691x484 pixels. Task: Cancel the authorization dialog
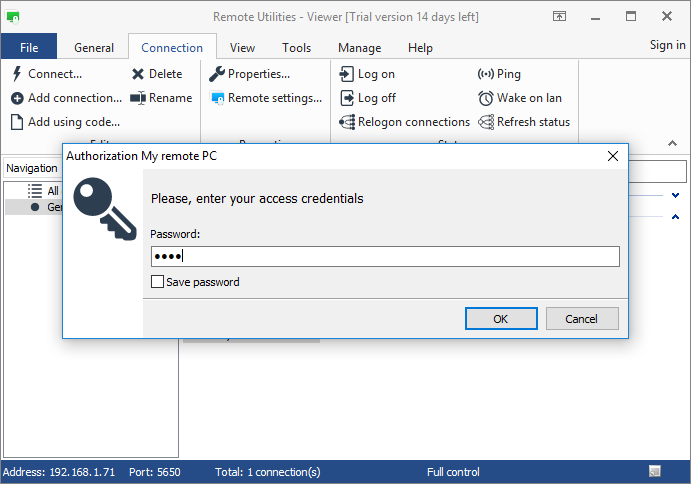pos(582,319)
